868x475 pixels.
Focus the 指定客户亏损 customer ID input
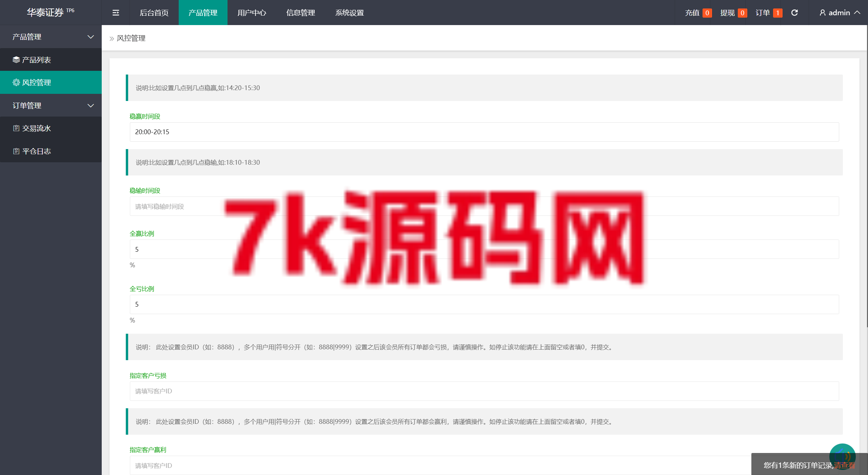[484, 391]
